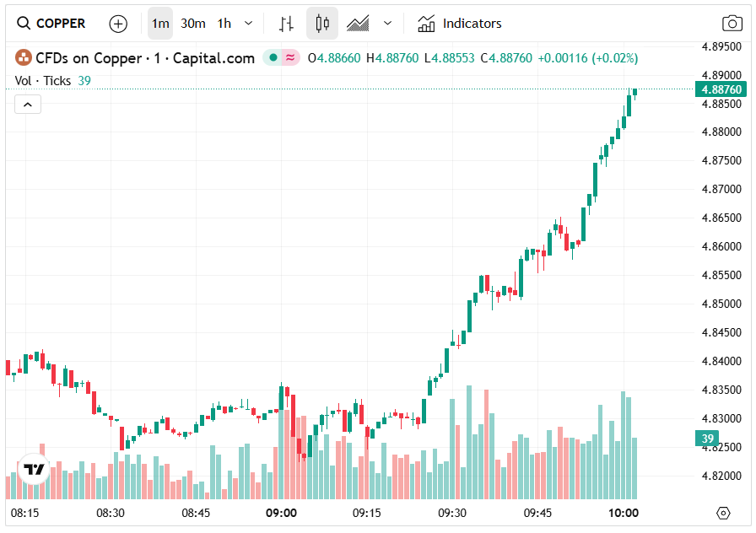Viewport: 756px width, 533px height.
Task: Collapse the indicator legend chevron
Action: point(27,105)
